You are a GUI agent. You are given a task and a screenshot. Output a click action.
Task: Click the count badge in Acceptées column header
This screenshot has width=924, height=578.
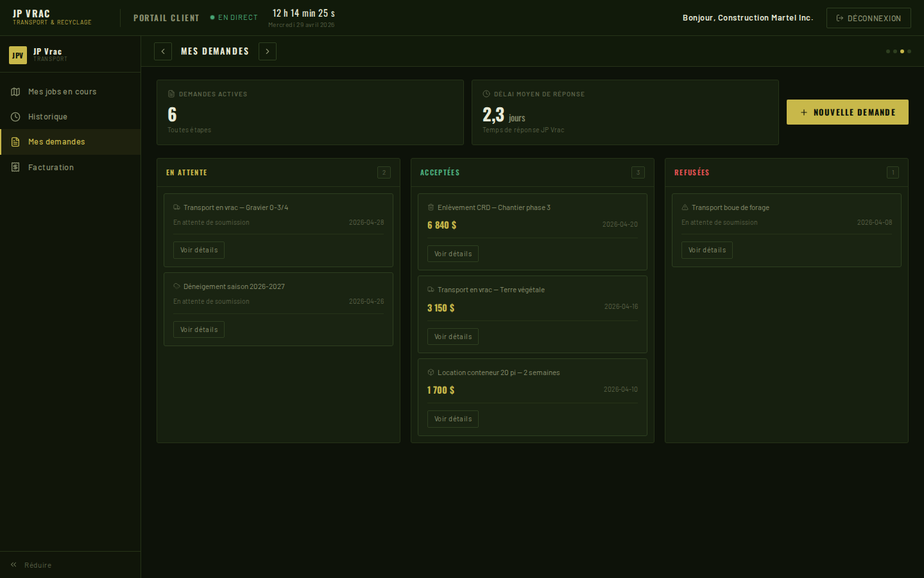638,172
